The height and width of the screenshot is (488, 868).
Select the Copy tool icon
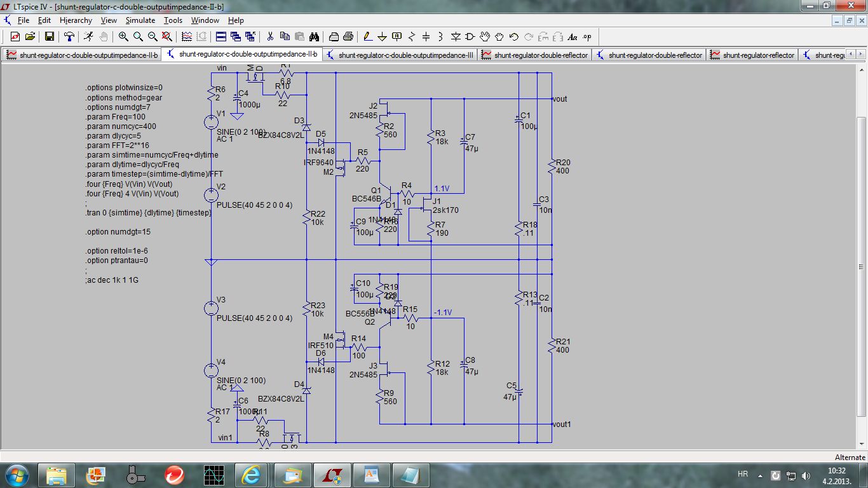click(285, 36)
